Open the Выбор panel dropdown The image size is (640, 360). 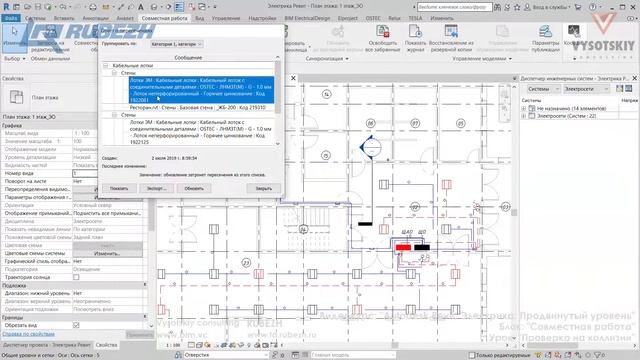tap(15, 59)
